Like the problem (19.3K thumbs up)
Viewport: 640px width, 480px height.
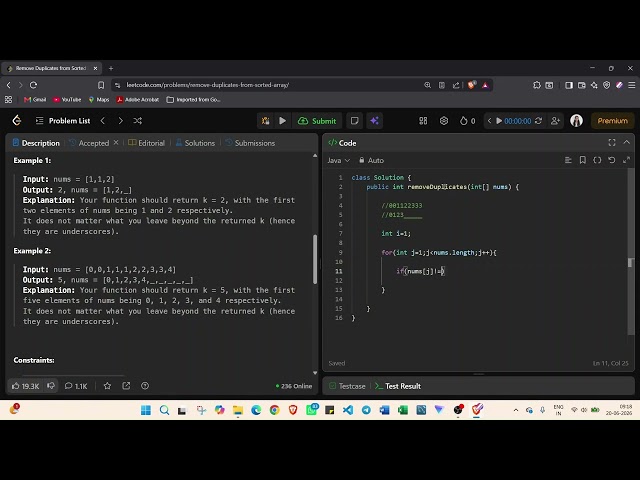click(x=25, y=386)
